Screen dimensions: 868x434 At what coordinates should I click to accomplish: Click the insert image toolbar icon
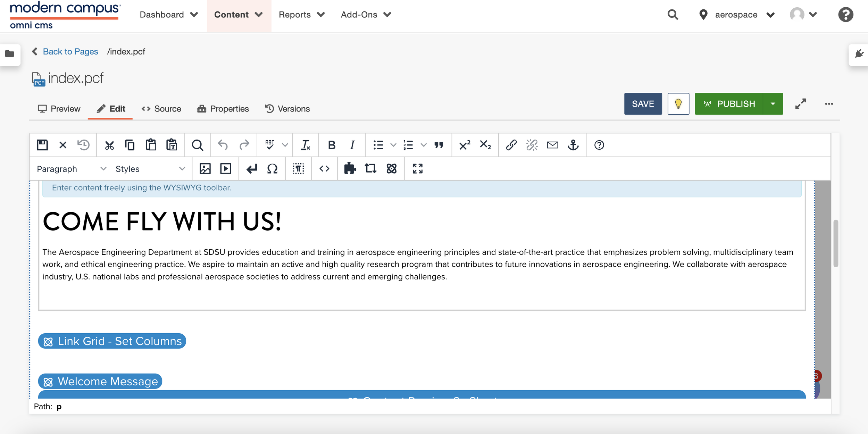[x=205, y=169]
